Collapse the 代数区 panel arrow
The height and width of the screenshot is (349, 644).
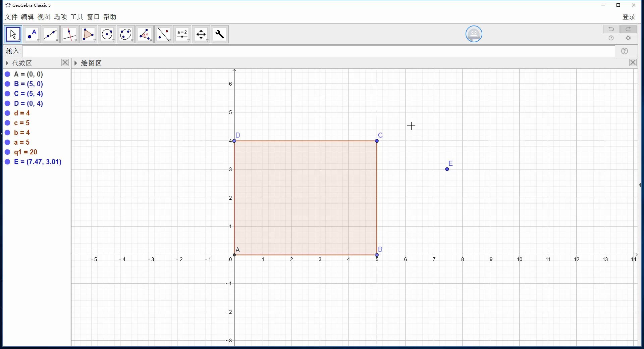[x=6, y=63]
